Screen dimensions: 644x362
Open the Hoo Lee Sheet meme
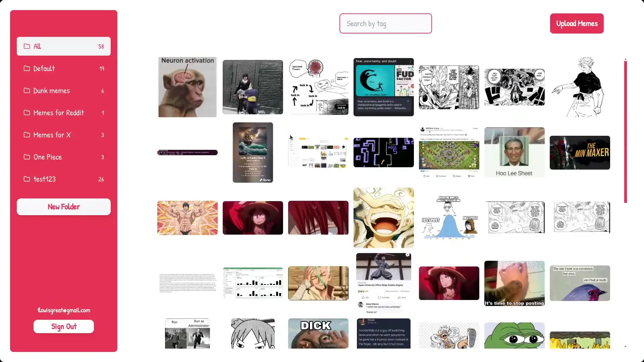tap(514, 153)
